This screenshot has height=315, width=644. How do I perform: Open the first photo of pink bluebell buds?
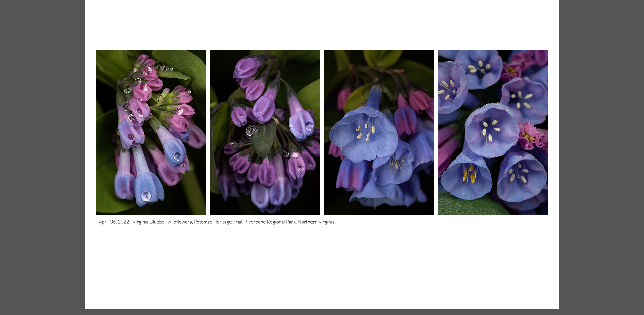[151, 132]
